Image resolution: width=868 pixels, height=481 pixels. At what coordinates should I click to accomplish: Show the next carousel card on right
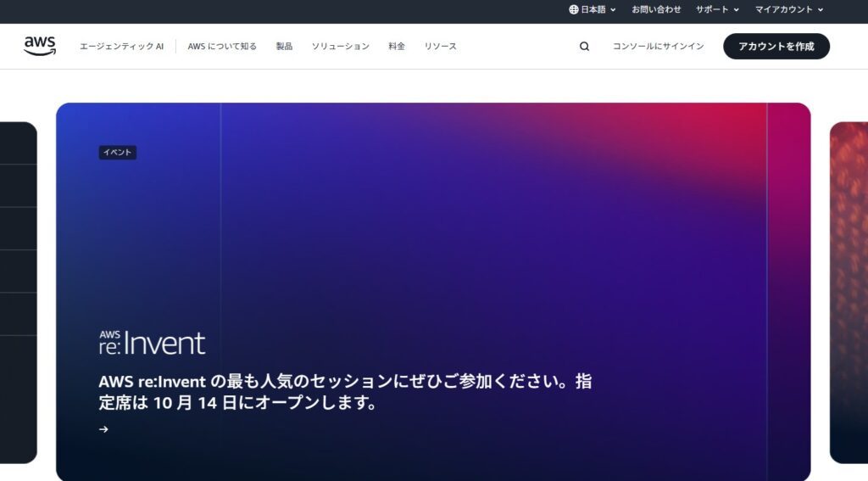[848, 292]
